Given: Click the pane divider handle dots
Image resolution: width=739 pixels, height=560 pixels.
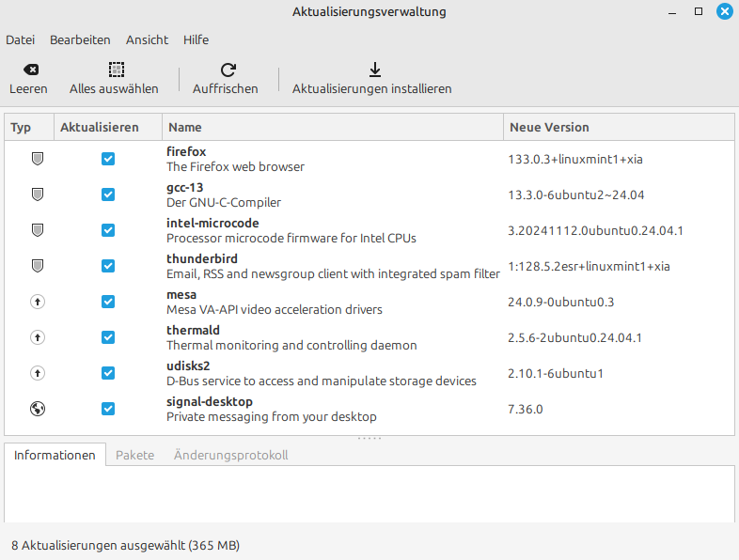Looking at the screenshot, I should coord(369,439).
